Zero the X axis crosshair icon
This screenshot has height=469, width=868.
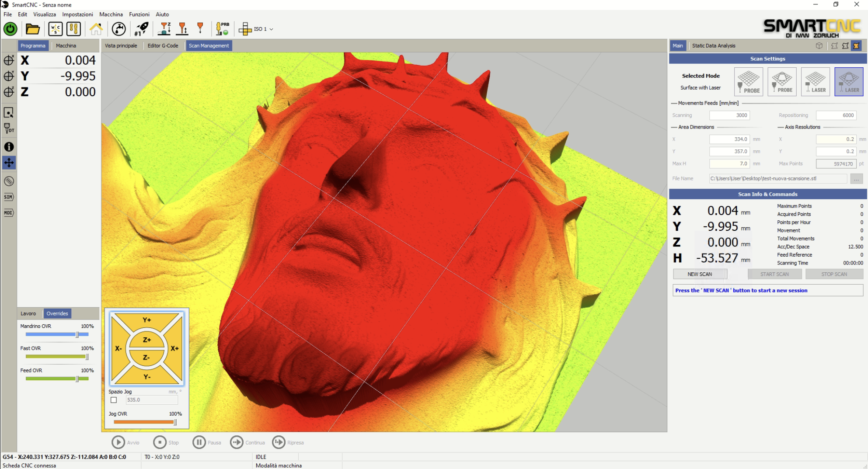pos(9,60)
